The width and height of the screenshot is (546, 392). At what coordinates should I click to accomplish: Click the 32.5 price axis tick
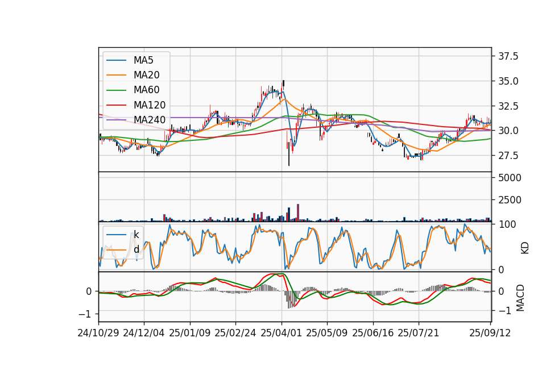[508, 106]
